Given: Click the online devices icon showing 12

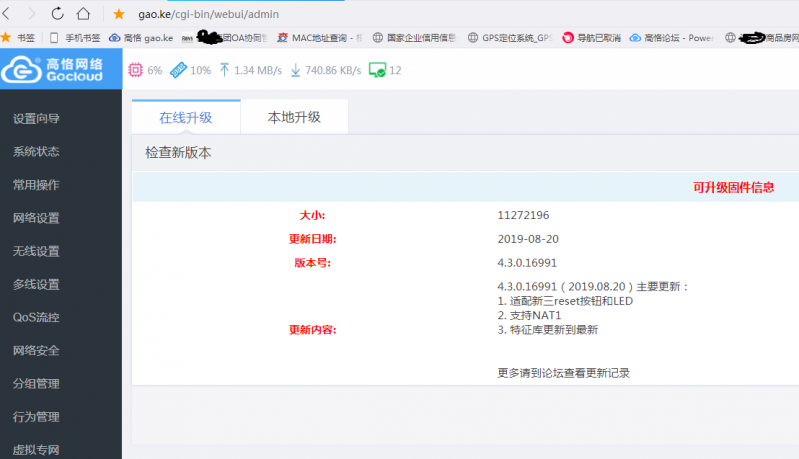Looking at the screenshot, I should 378,70.
